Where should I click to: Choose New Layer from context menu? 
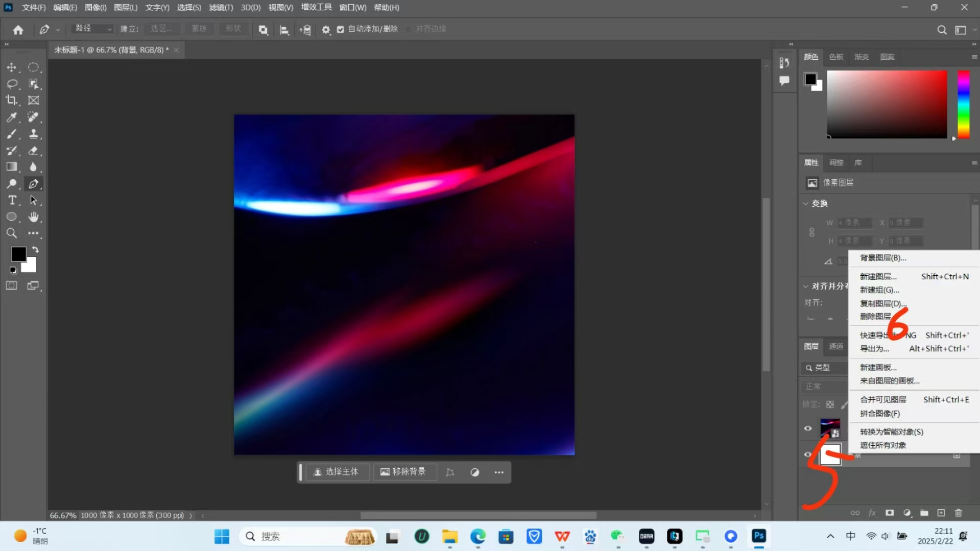click(x=914, y=276)
